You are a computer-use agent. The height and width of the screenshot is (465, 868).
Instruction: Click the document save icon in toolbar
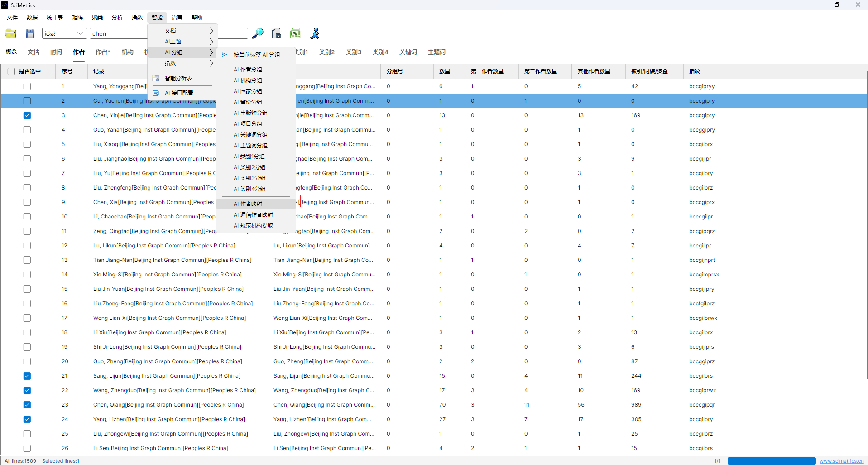click(x=277, y=33)
